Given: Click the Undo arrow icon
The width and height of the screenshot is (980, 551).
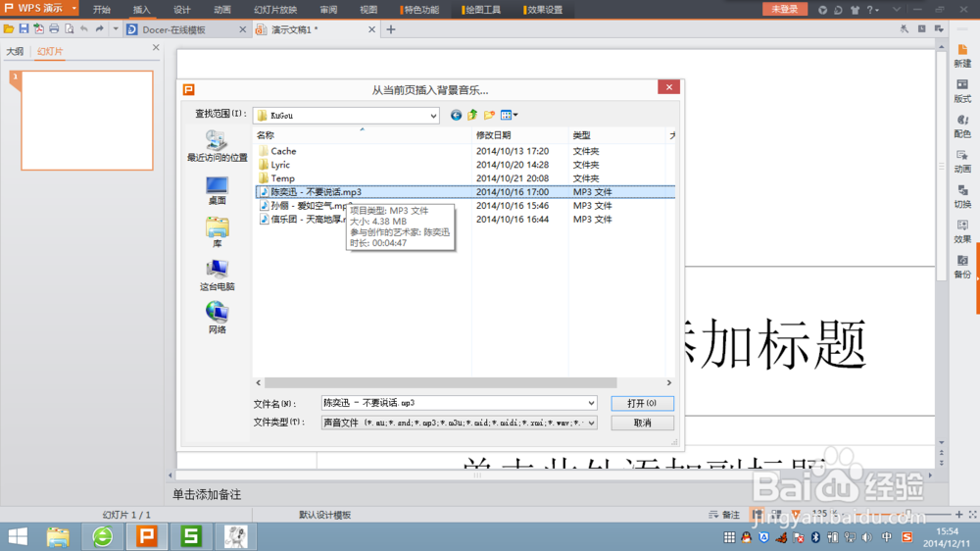Looking at the screenshot, I should [x=84, y=28].
